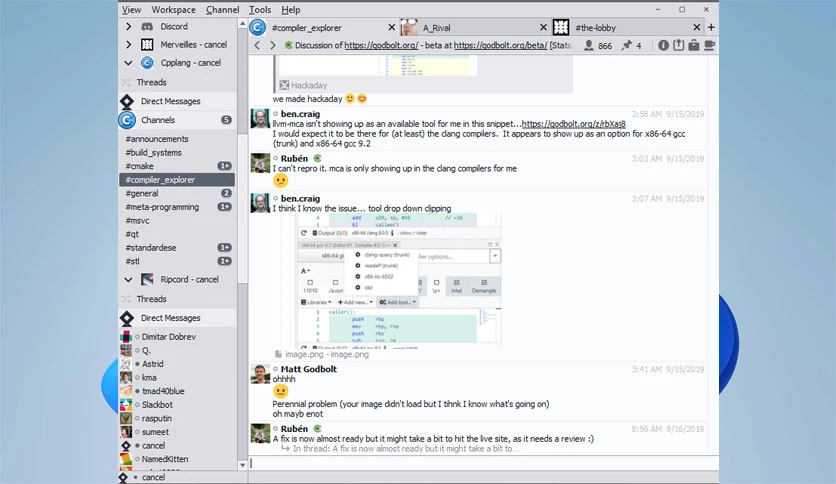
Task: Expand the Discord workspace
Action: [128, 26]
